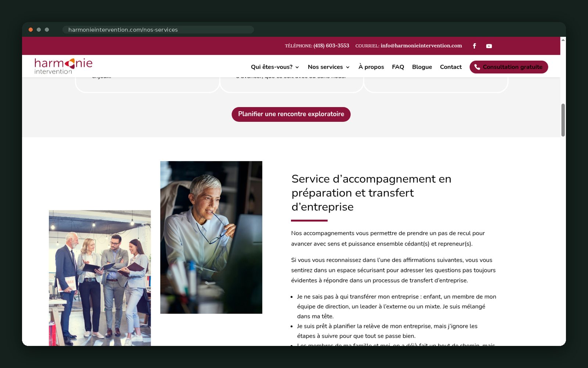Click heading Service d'accompagnement en préparation
Viewport: 588px width, 368px height.
(371, 193)
